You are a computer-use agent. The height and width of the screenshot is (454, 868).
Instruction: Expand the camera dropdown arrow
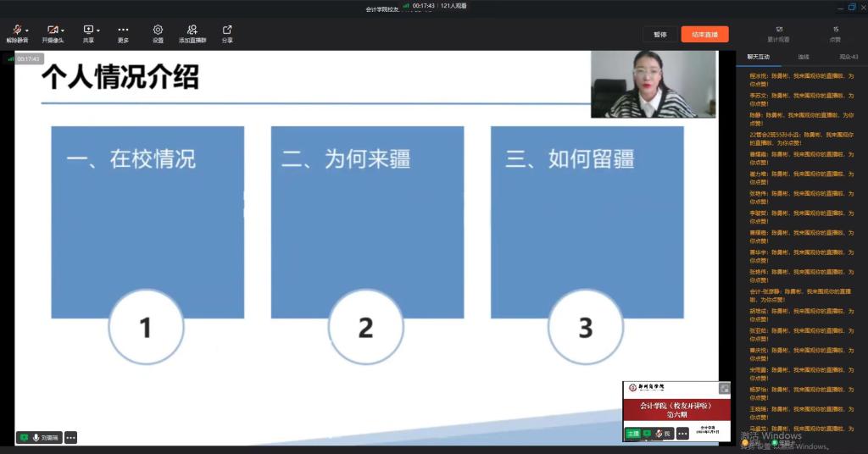63,30
